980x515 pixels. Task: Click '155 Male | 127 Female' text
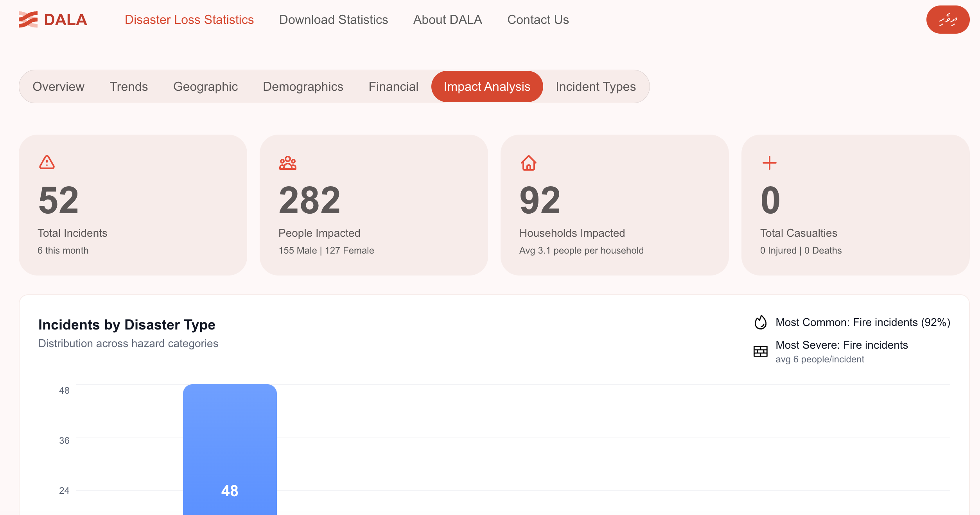click(326, 250)
